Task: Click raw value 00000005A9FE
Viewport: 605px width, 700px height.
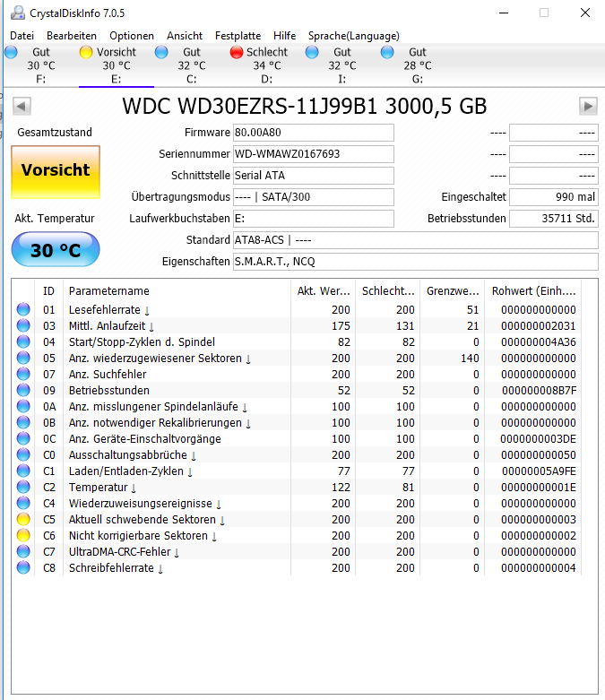Action: pyautogui.click(x=539, y=471)
